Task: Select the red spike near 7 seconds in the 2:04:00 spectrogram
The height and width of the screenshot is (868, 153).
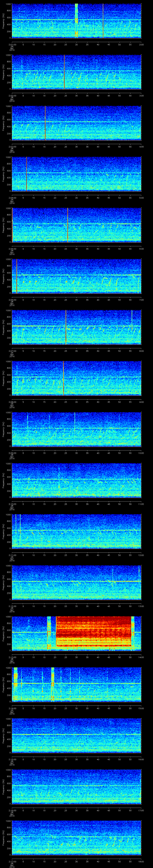Action: [x=26, y=174]
